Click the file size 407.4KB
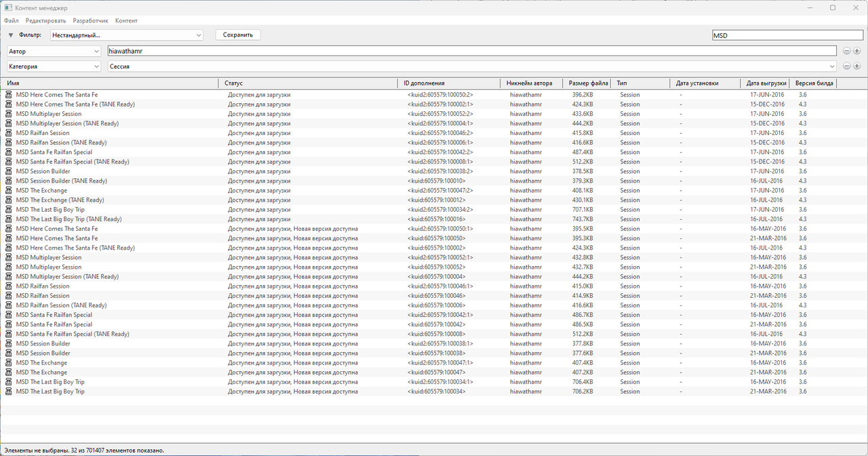 pyautogui.click(x=583, y=362)
